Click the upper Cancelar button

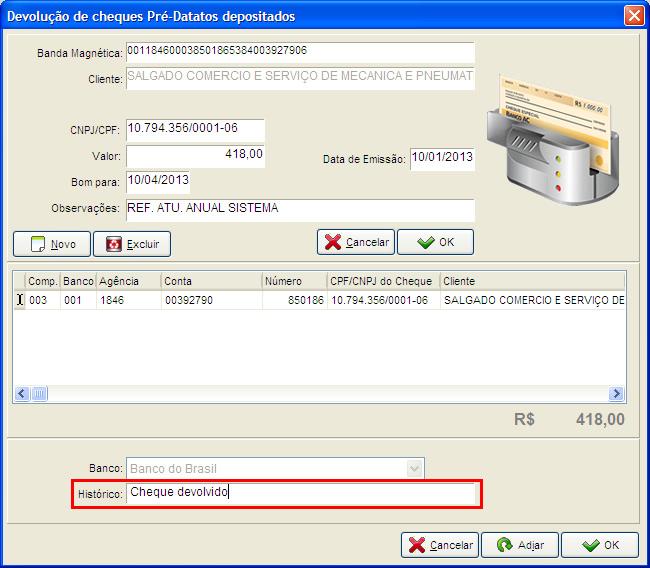tap(356, 242)
